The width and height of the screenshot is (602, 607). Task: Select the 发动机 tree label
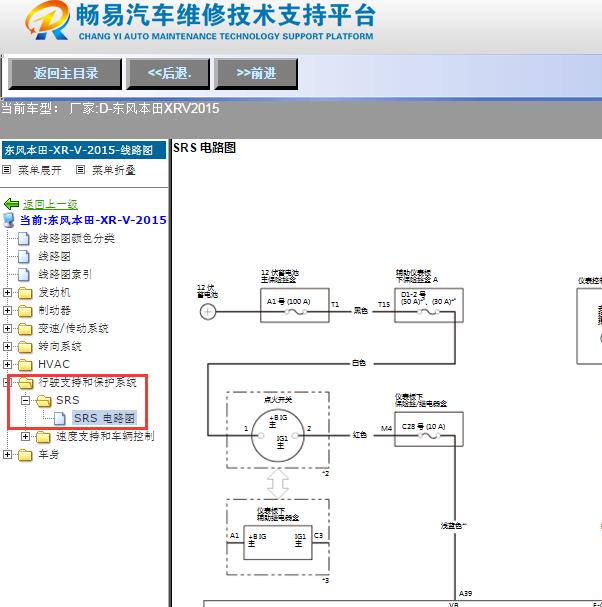[54, 292]
